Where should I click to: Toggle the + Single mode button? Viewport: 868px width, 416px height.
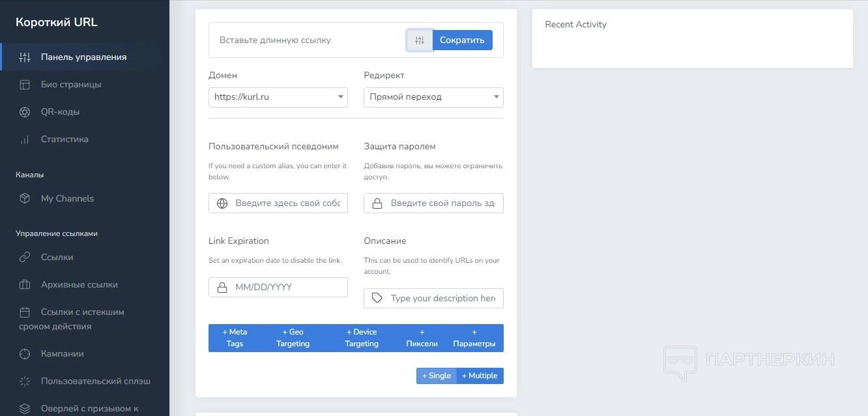[x=437, y=376]
